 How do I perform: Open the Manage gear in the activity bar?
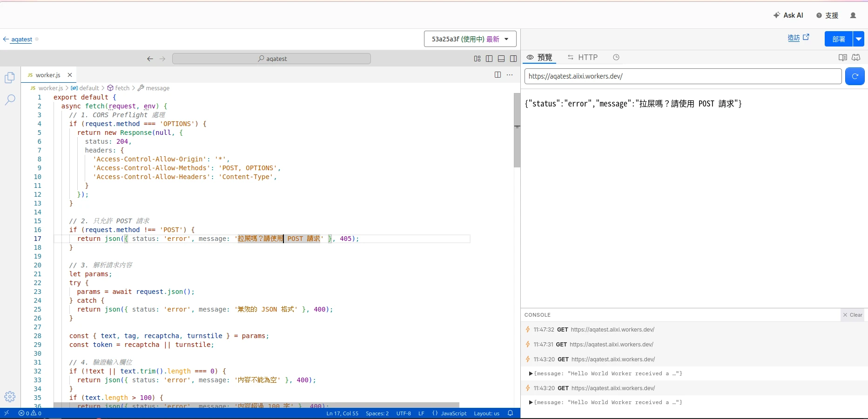pyautogui.click(x=10, y=397)
